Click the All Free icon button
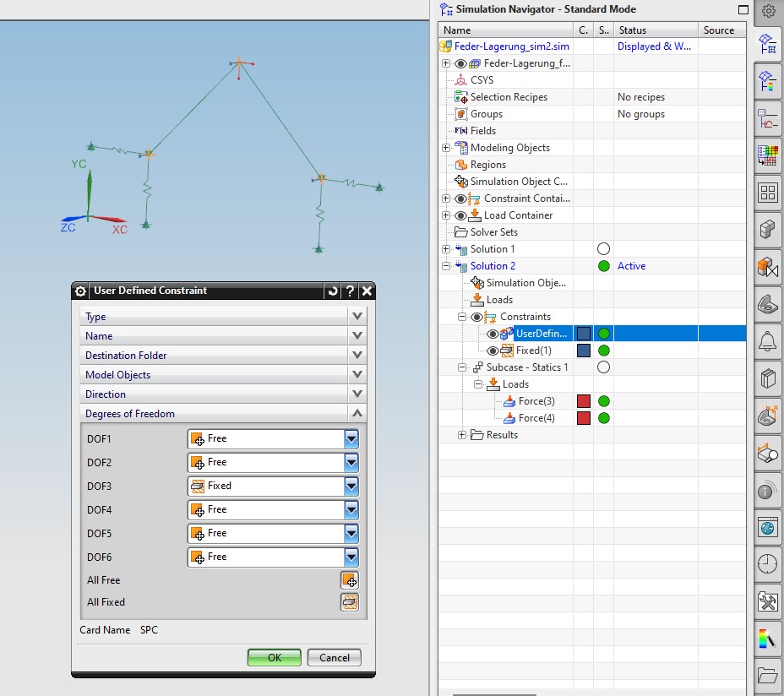784x696 pixels. point(349,580)
